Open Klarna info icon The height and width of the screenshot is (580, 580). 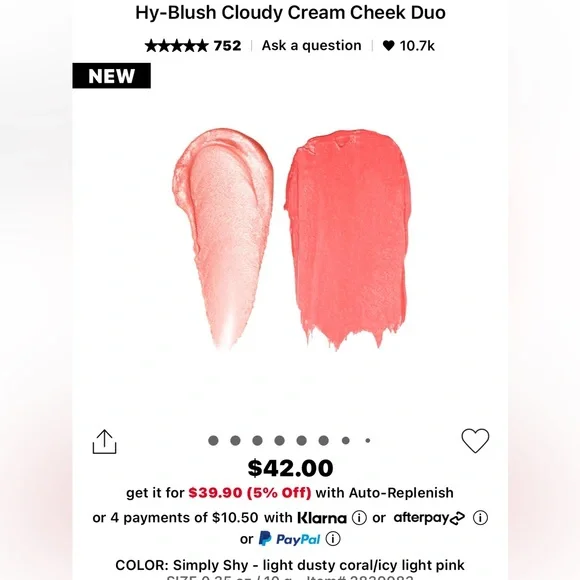(x=359, y=517)
